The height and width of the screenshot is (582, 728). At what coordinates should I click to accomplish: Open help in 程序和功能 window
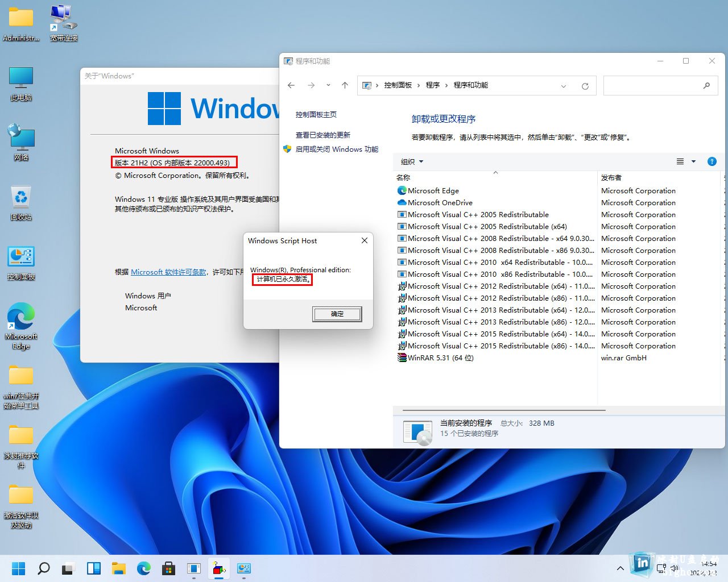[712, 161]
